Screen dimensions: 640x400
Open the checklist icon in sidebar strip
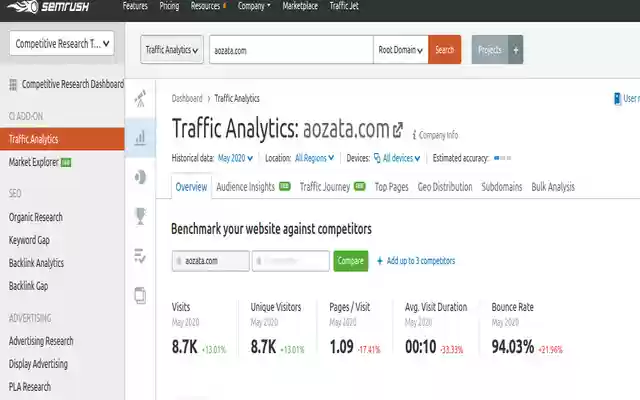pyautogui.click(x=140, y=256)
